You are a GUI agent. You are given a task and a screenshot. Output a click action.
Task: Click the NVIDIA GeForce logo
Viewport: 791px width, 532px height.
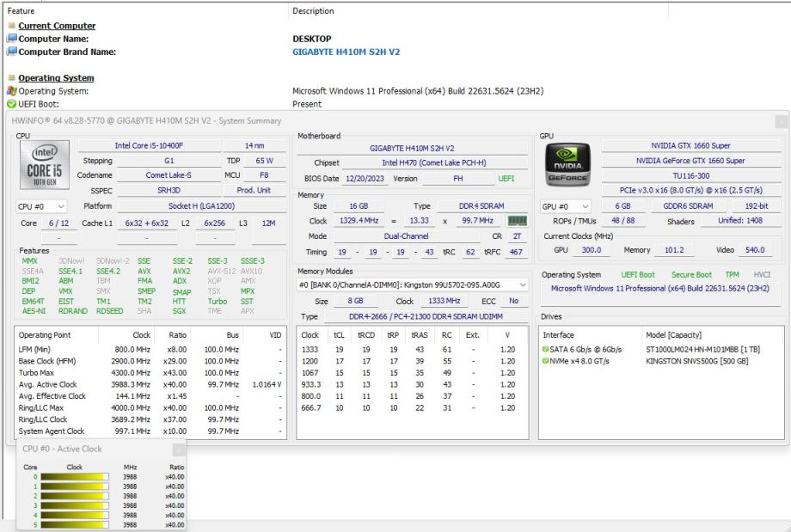[x=569, y=166]
